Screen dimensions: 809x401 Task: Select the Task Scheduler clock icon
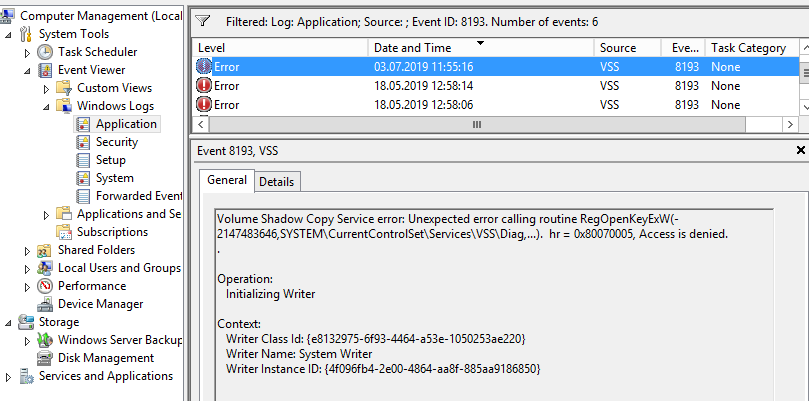click(45, 52)
